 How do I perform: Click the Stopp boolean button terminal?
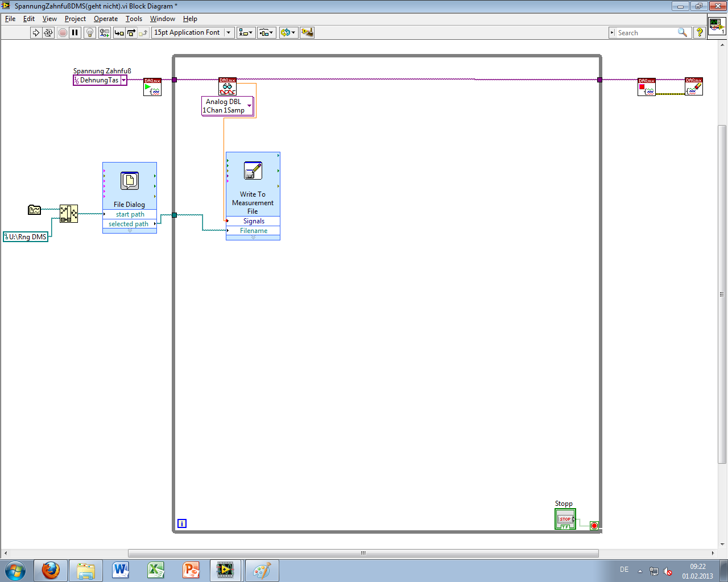565,519
